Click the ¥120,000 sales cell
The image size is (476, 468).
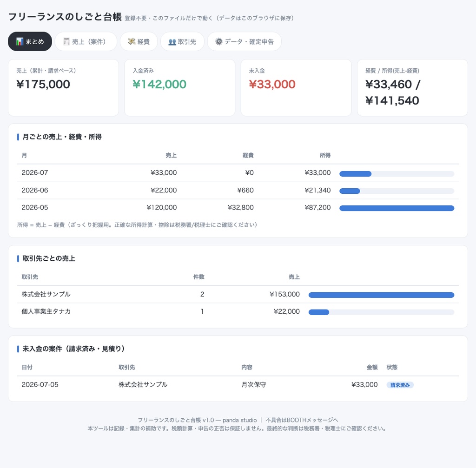click(161, 207)
